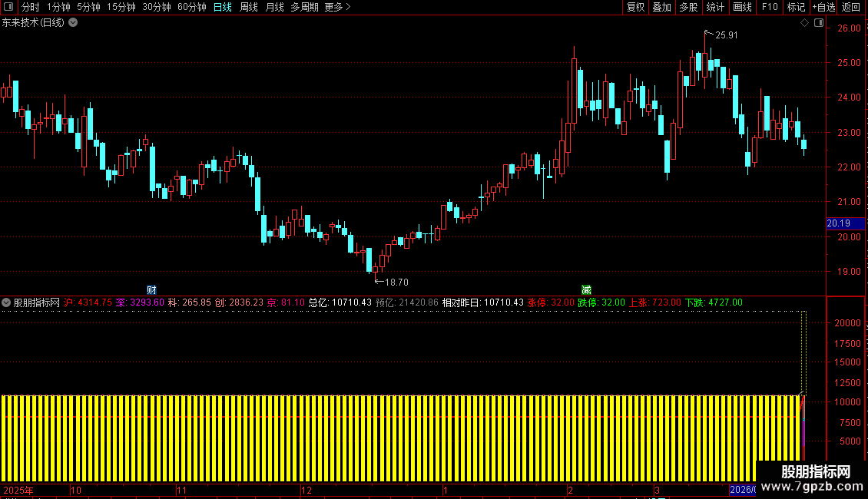
Task: Add stock via +自选 button
Action: [823, 7]
